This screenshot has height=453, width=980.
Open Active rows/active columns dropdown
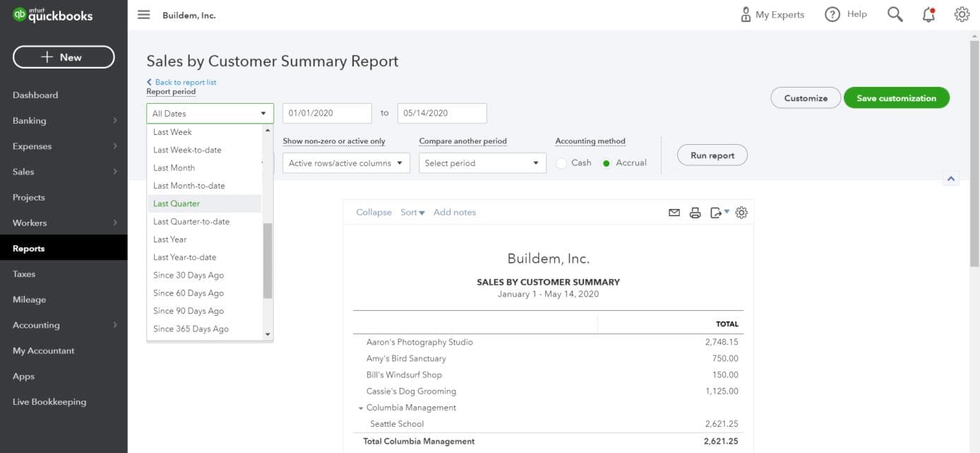click(346, 163)
